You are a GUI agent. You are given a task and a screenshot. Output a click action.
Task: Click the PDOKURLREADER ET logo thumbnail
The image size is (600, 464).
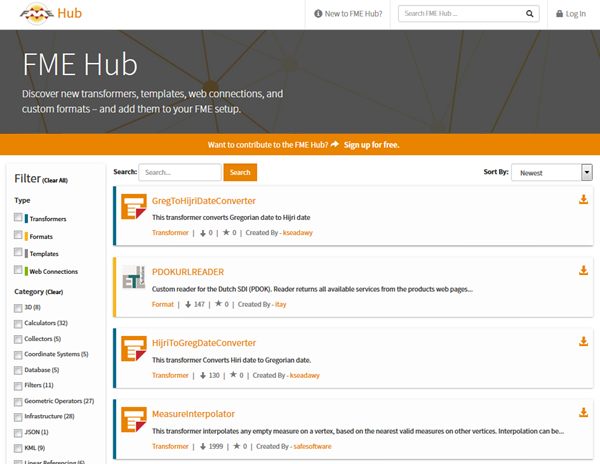[x=134, y=277]
